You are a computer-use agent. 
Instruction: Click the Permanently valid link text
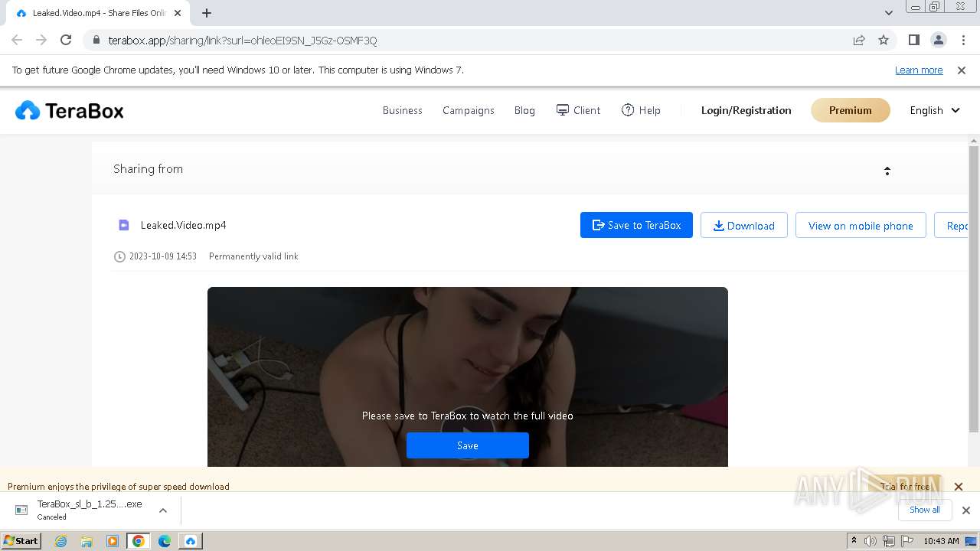(x=253, y=256)
